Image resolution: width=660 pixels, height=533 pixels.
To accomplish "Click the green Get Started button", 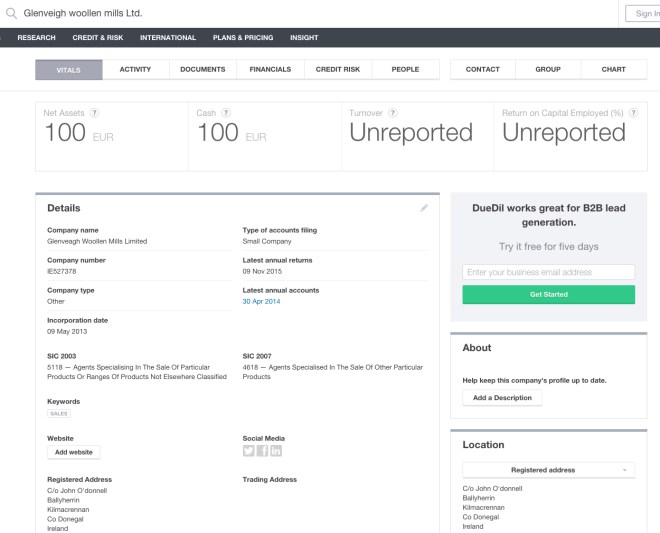I will (548, 295).
